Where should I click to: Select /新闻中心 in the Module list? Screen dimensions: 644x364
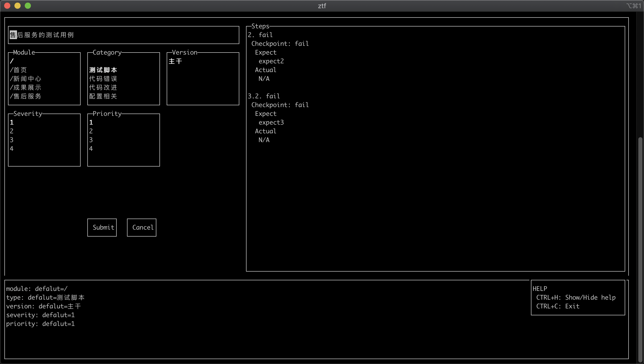pyautogui.click(x=25, y=79)
